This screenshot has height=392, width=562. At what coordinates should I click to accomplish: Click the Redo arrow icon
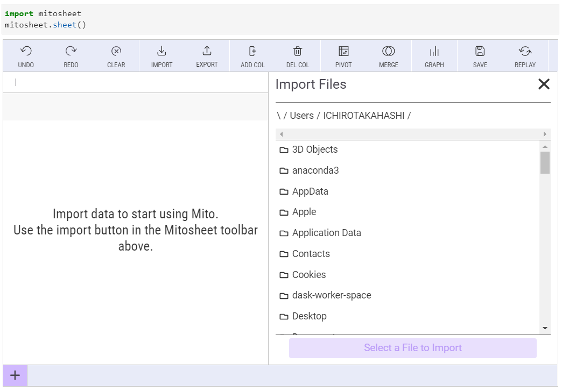(x=71, y=51)
